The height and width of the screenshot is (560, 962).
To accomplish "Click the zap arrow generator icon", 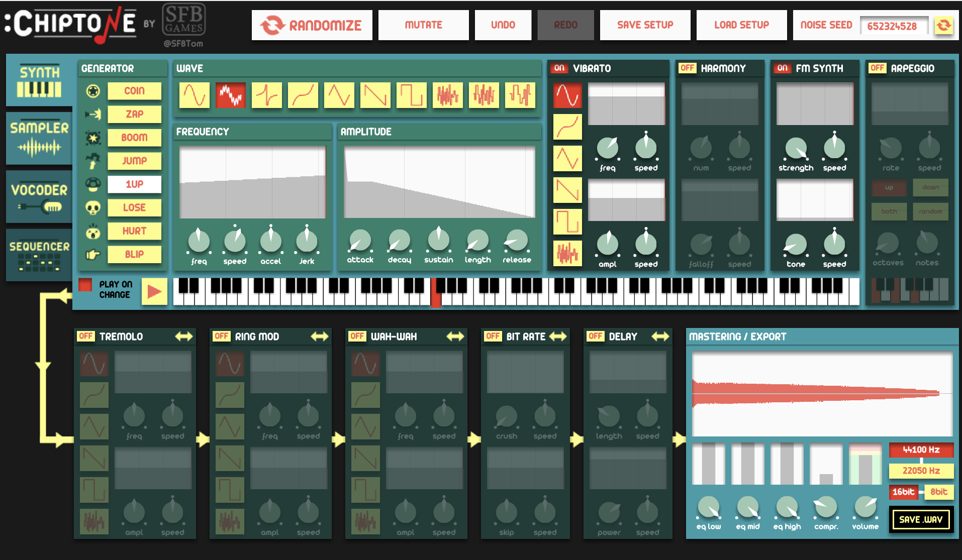I will (93, 115).
